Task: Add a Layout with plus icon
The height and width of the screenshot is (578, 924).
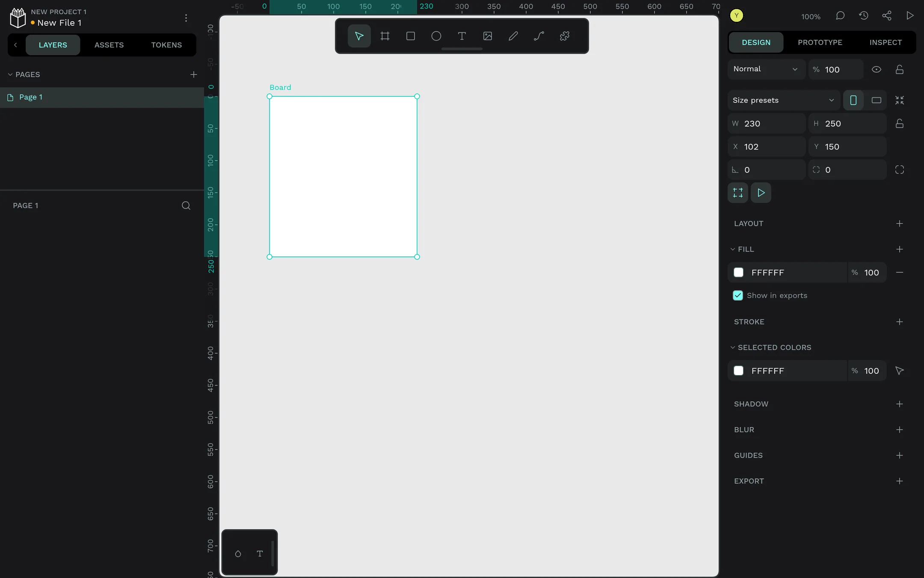Action: (899, 223)
